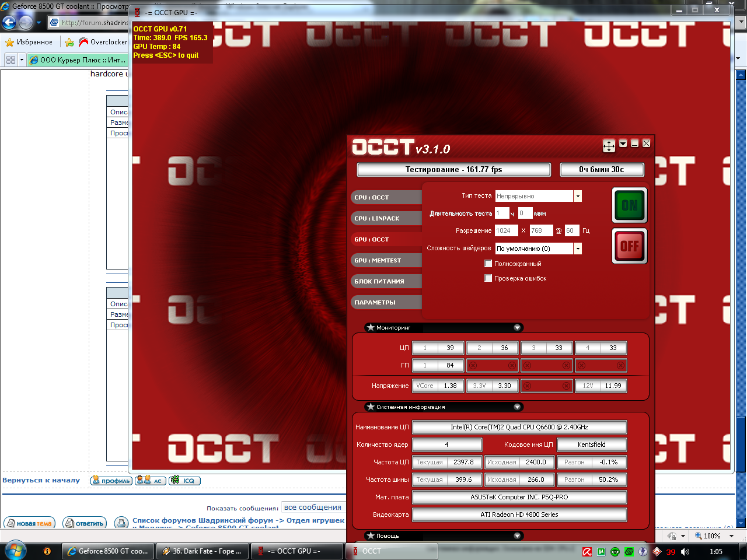Collapse the Мониторинг section arrow
Viewport: 747px width, 560px height.
(517, 328)
